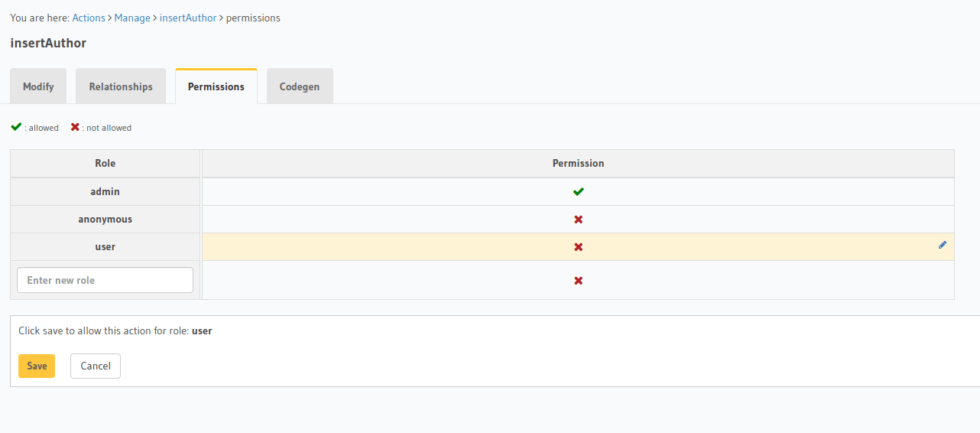Viewport: 980px width, 433px height.
Task: Click red cross in the new role row
Action: point(578,281)
